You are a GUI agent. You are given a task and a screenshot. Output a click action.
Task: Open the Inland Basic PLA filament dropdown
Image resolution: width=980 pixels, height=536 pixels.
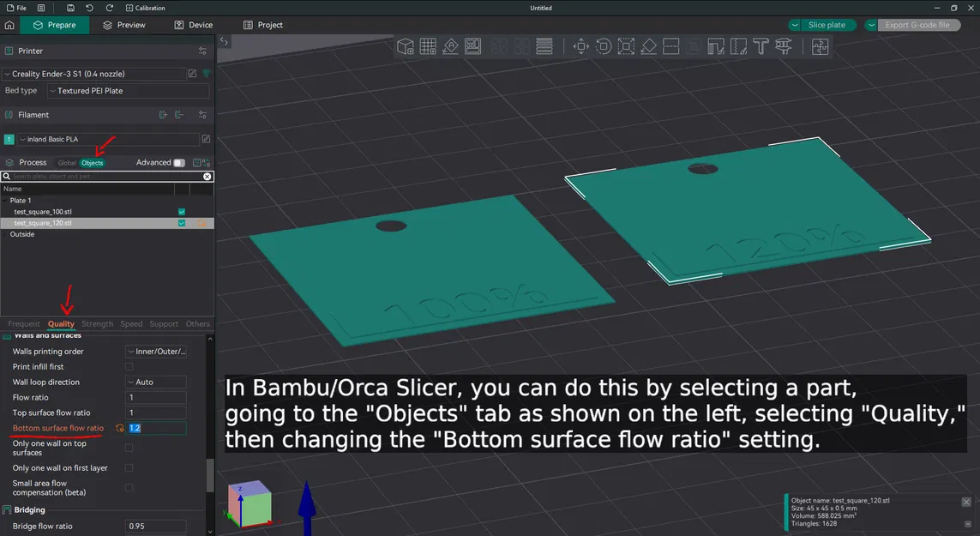(x=107, y=139)
